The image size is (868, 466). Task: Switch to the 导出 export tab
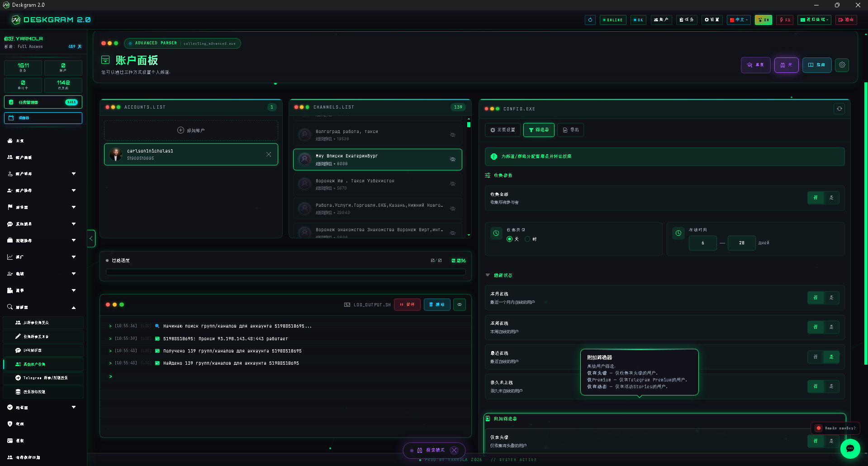click(x=570, y=130)
